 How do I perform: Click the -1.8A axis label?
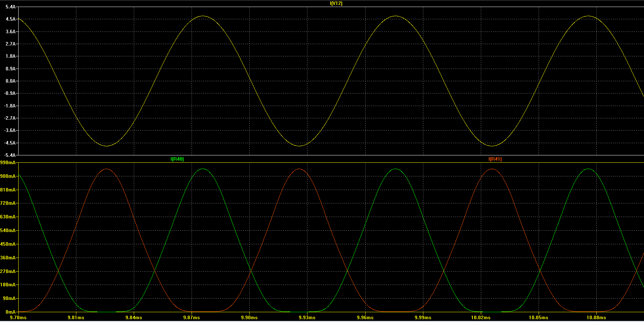point(10,106)
